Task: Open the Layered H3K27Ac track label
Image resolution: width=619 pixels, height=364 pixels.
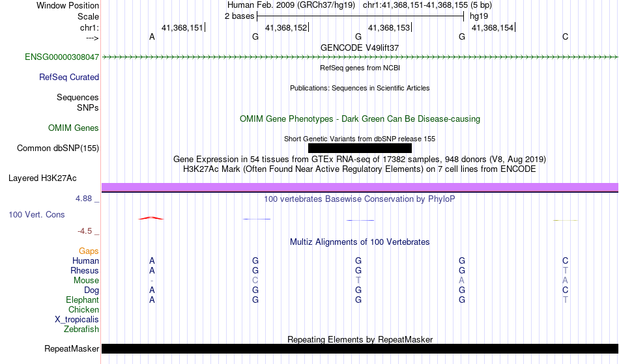Action: pyautogui.click(x=42, y=178)
